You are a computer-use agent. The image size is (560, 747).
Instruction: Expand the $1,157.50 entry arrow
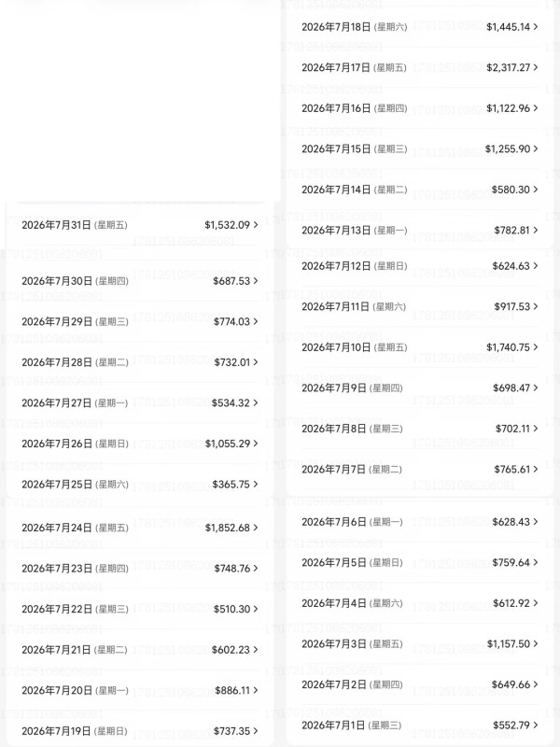(536, 643)
